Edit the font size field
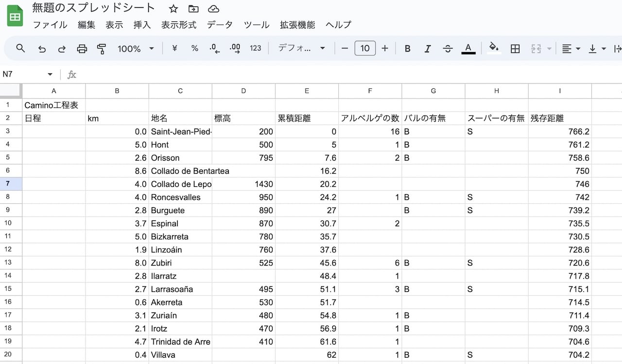Screen dimensions: 622x364 point(365,48)
